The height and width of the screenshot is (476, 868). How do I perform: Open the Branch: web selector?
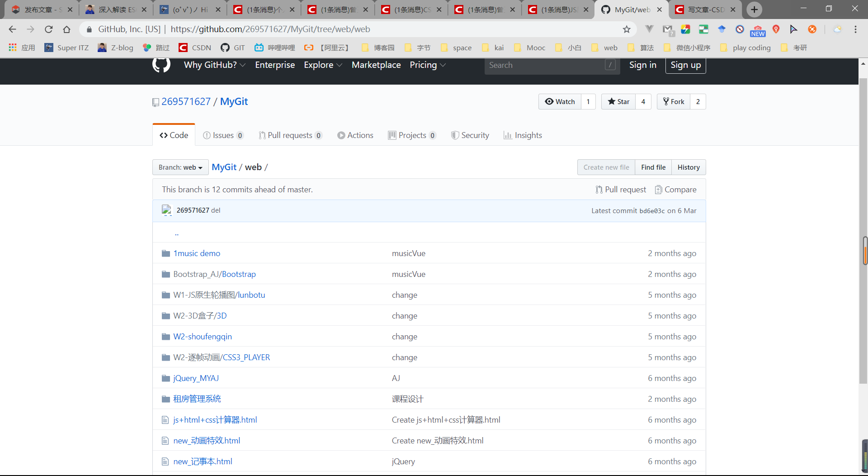pyautogui.click(x=180, y=167)
